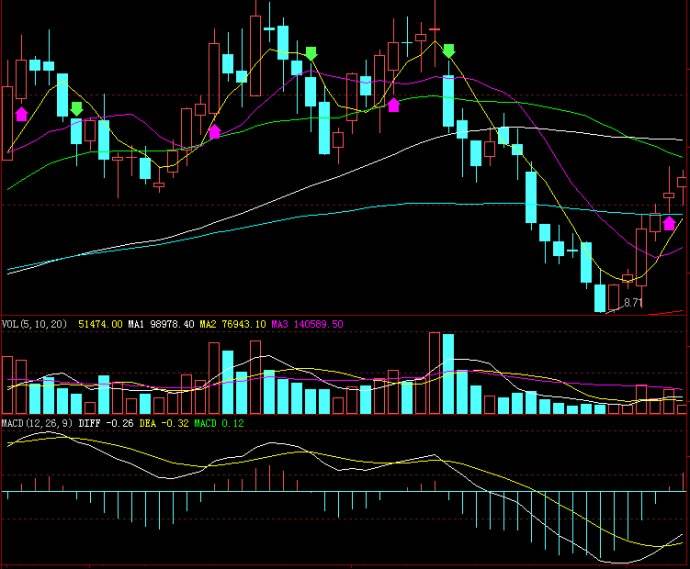Click the third magenta buy arrow from left

click(393, 105)
